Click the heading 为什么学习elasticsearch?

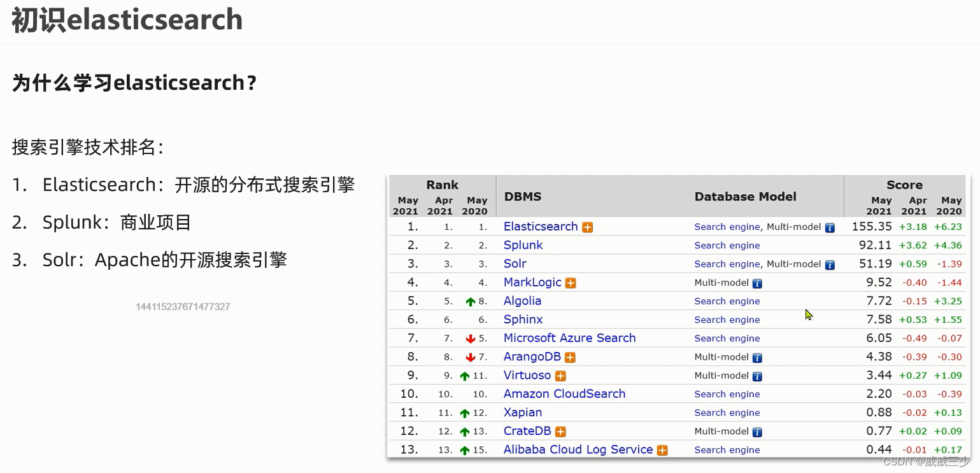point(135,83)
